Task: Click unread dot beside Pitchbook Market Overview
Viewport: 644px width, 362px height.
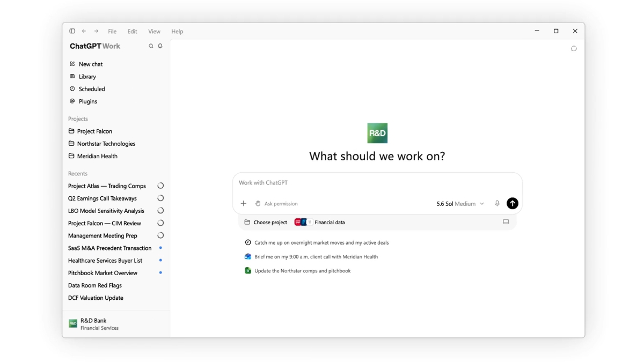Action: point(160,273)
